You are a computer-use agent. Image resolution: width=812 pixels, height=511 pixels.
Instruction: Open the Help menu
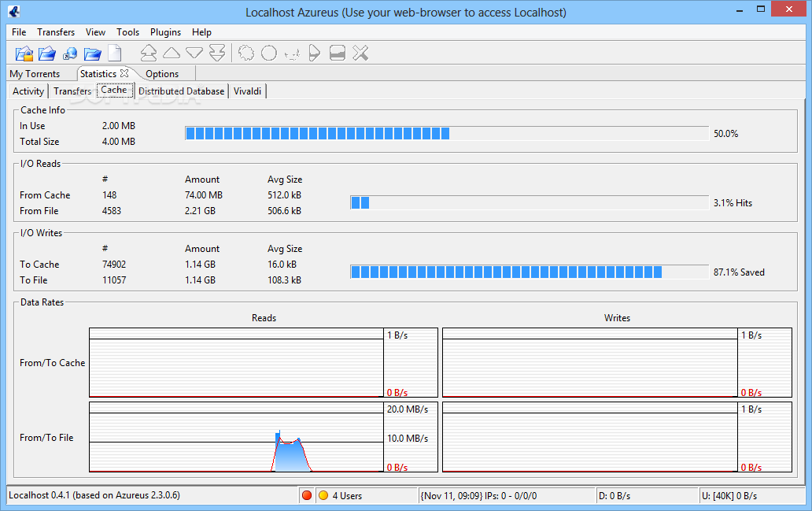click(x=201, y=32)
